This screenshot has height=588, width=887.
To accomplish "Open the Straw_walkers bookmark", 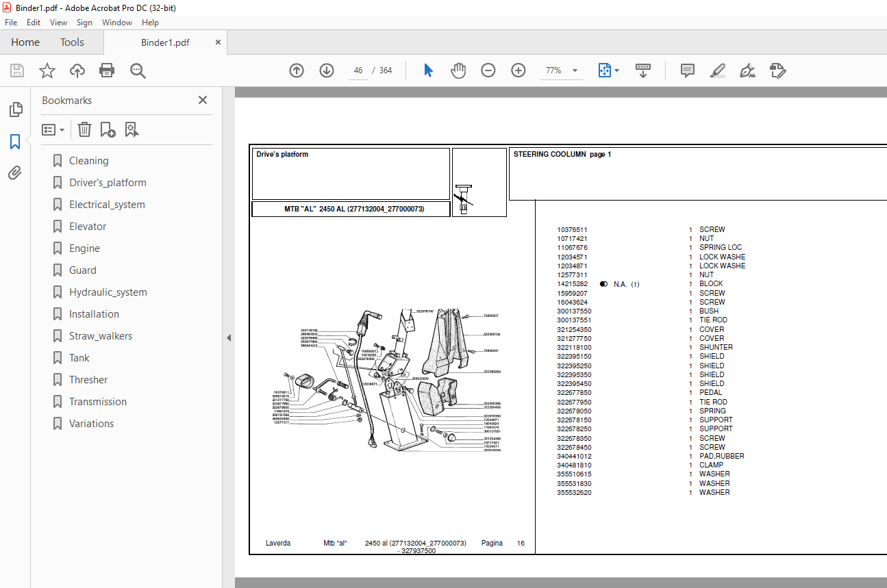I will (x=101, y=336).
